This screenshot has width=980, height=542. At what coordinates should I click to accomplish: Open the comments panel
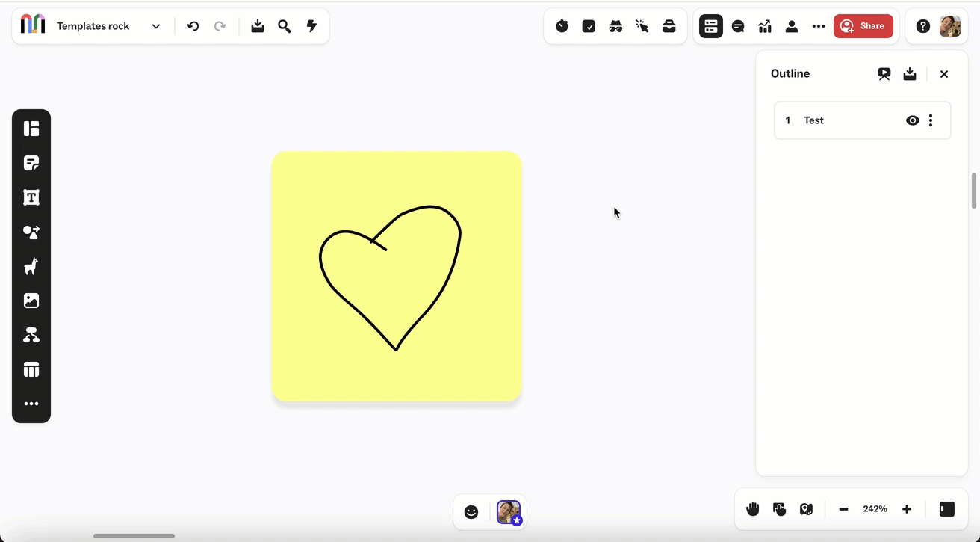[738, 25]
